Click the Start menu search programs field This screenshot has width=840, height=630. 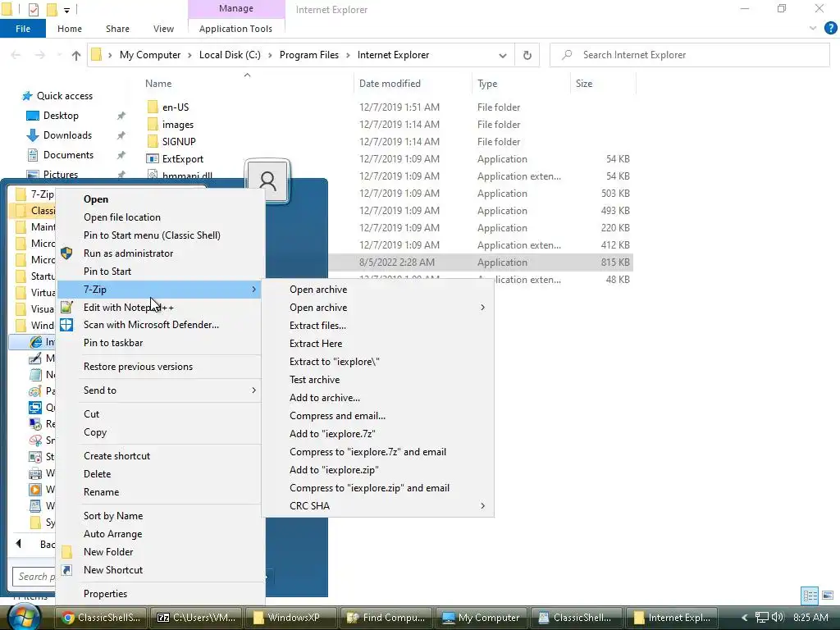[x=34, y=577]
